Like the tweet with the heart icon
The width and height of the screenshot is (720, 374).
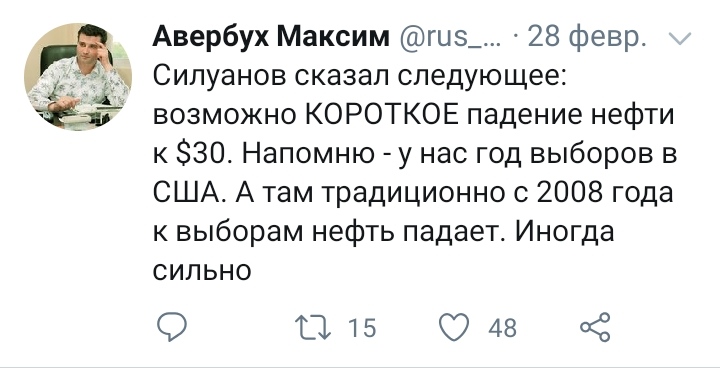(x=455, y=327)
